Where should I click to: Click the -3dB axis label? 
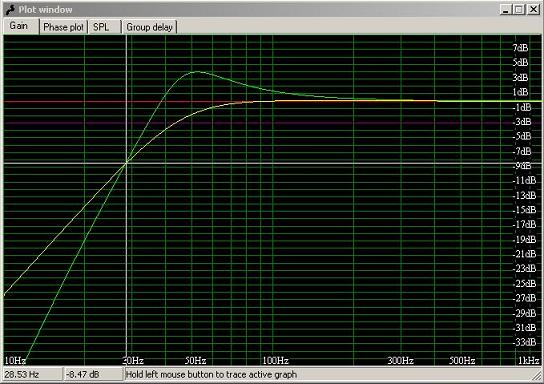(x=522, y=122)
